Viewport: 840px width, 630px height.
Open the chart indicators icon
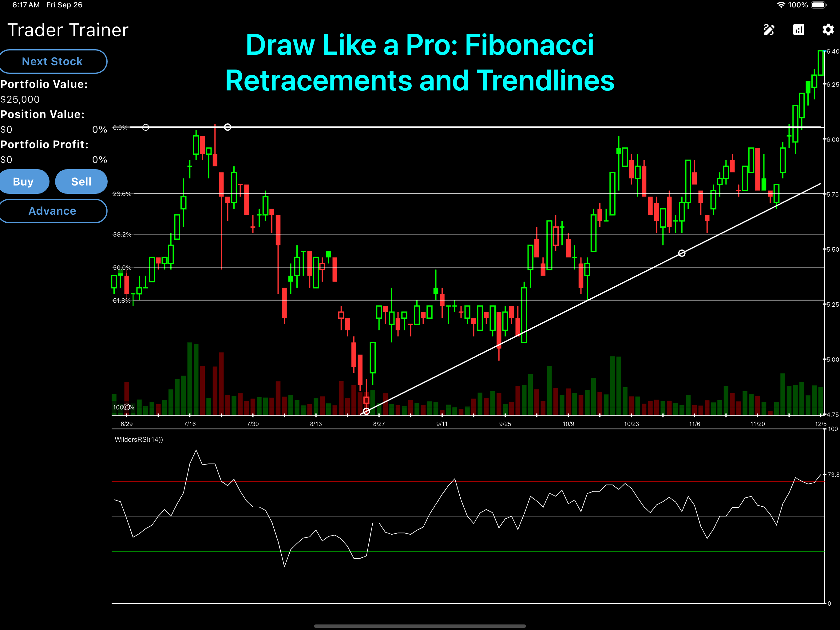click(x=798, y=30)
